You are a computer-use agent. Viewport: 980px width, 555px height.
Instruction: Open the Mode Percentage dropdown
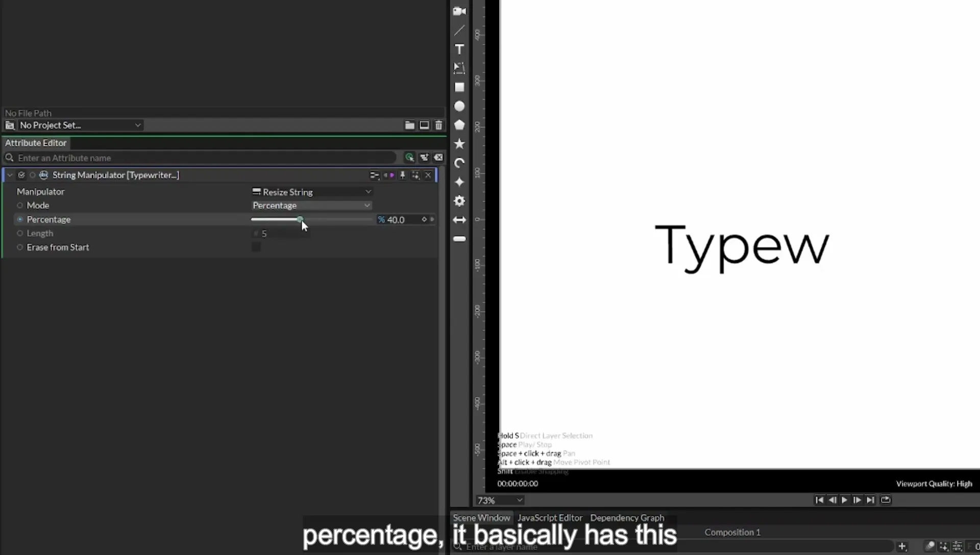pos(311,205)
